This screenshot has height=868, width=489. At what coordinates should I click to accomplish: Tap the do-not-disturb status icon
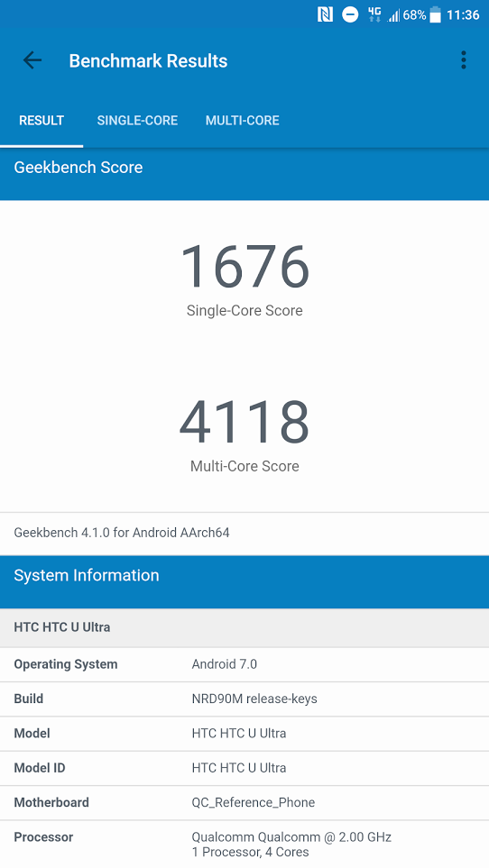pyautogui.click(x=350, y=15)
